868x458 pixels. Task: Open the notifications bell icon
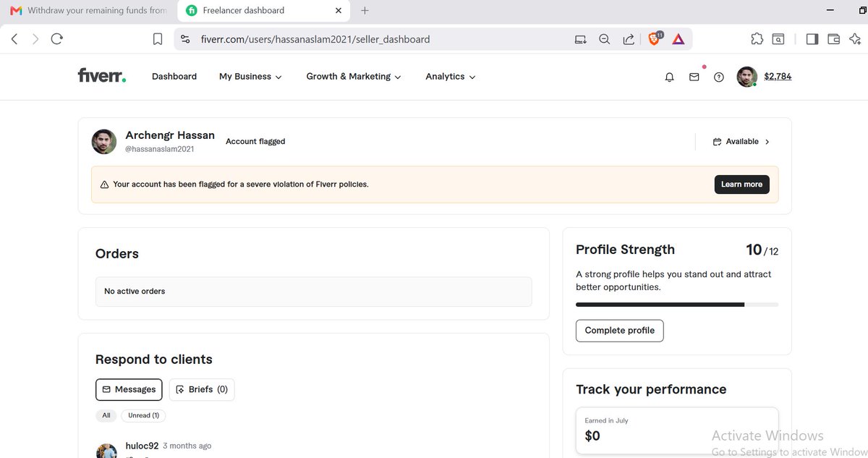(x=669, y=77)
